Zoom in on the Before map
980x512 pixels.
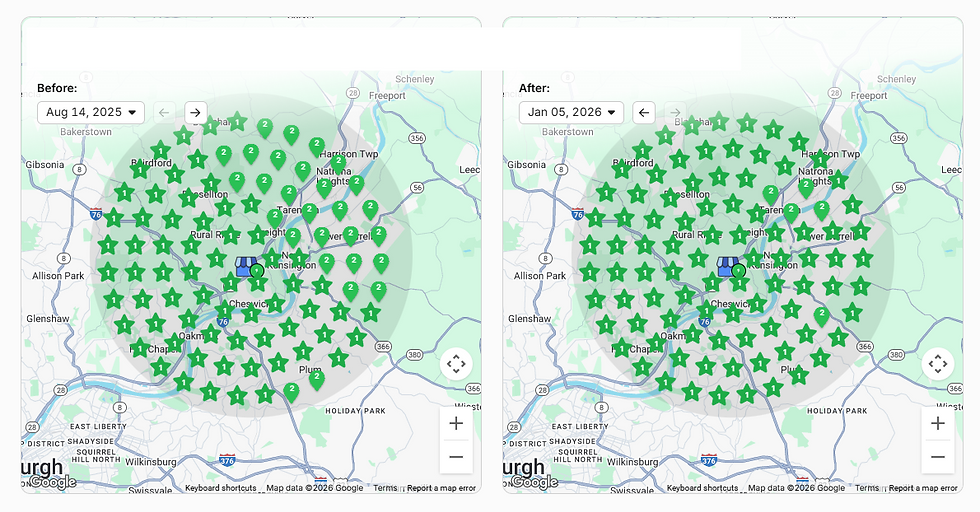(x=456, y=423)
